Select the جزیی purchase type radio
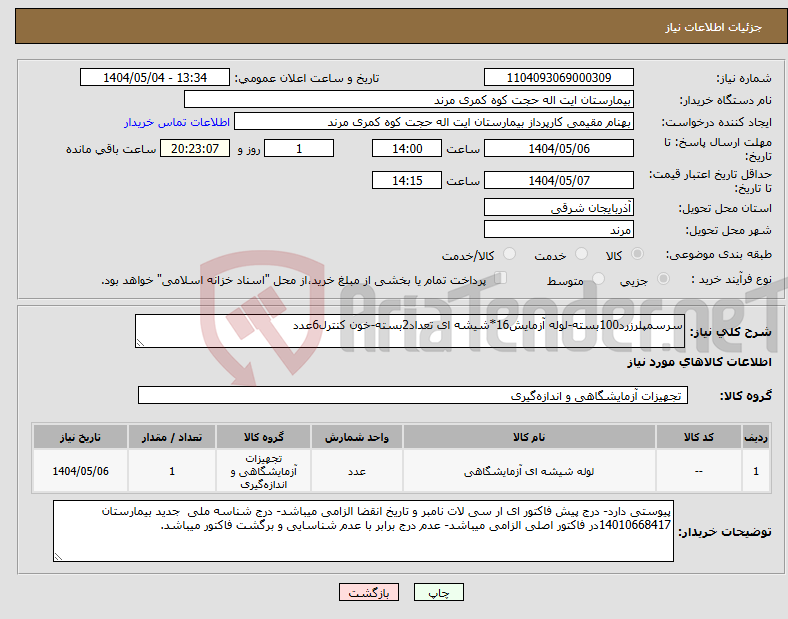This screenshot has width=788, height=619. click(663, 278)
